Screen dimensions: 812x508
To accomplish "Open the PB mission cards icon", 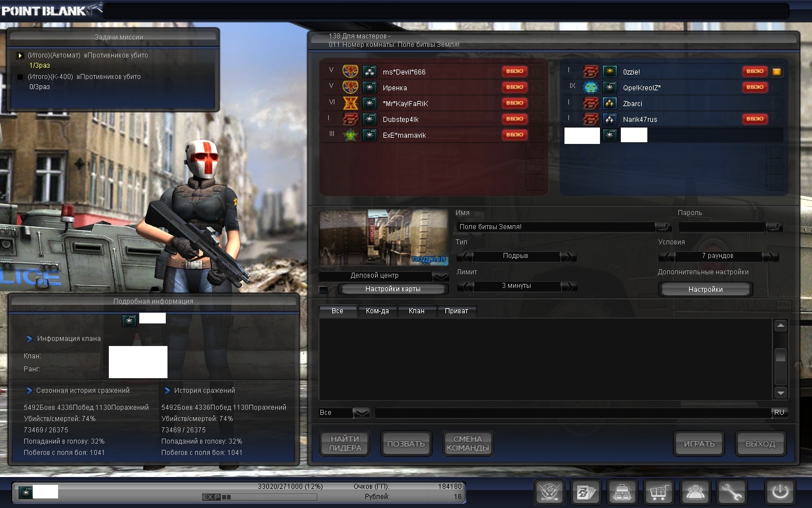I will pos(585,492).
